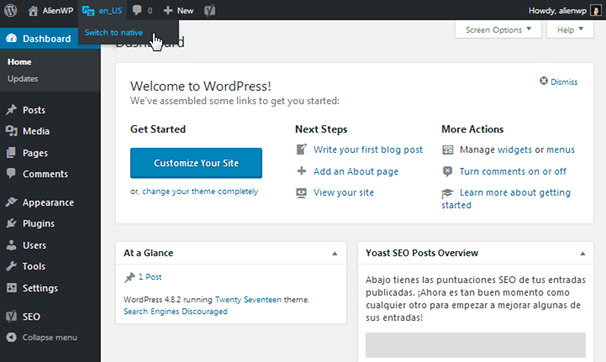Click change your theme completely link

point(200,191)
